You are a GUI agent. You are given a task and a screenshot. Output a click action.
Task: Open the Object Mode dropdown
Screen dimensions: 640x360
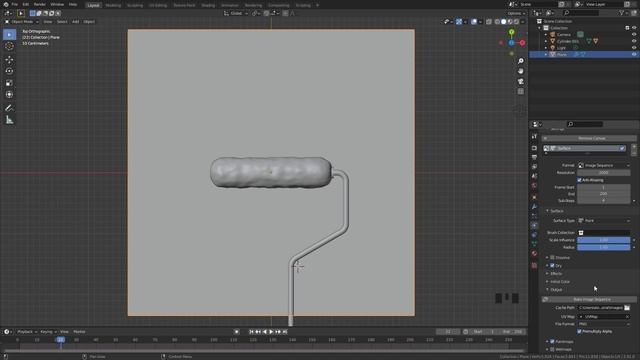(x=22, y=22)
